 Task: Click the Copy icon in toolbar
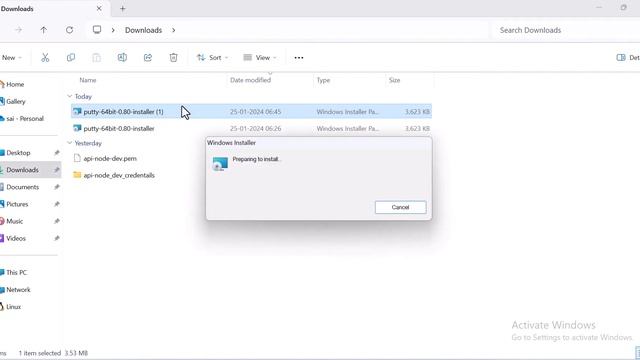pos(71,58)
